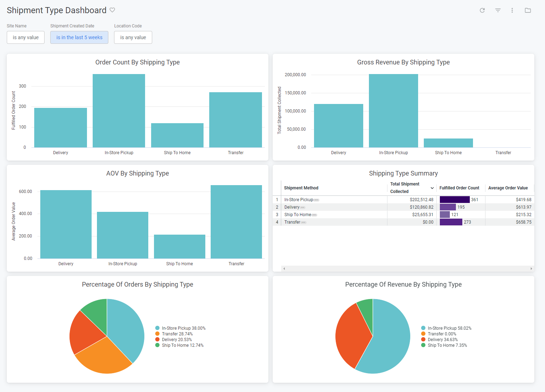545x392 pixels.
Task: Click the 273 order count bar
Action: coord(451,222)
